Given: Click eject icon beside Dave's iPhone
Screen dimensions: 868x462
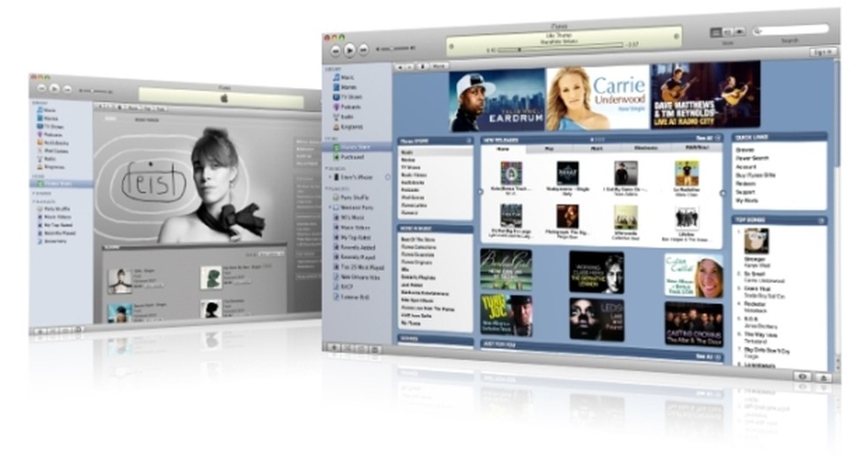Looking at the screenshot, I should 387,177.
